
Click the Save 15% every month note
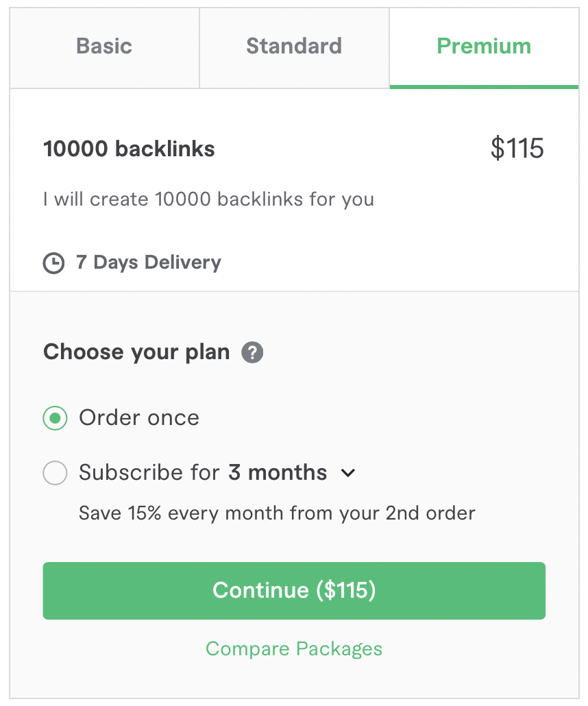pyautogui.click(x=277, y=513)
